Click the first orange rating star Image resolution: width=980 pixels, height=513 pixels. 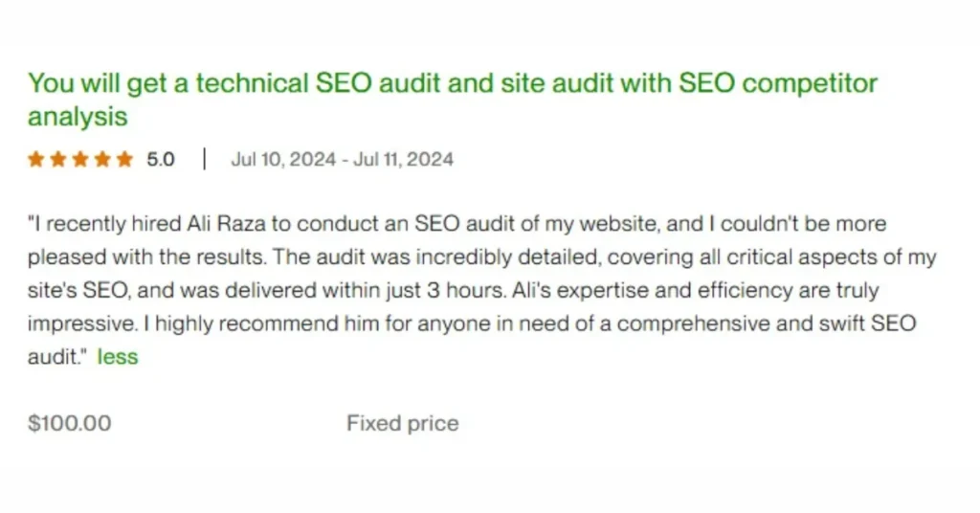[36, 160]
